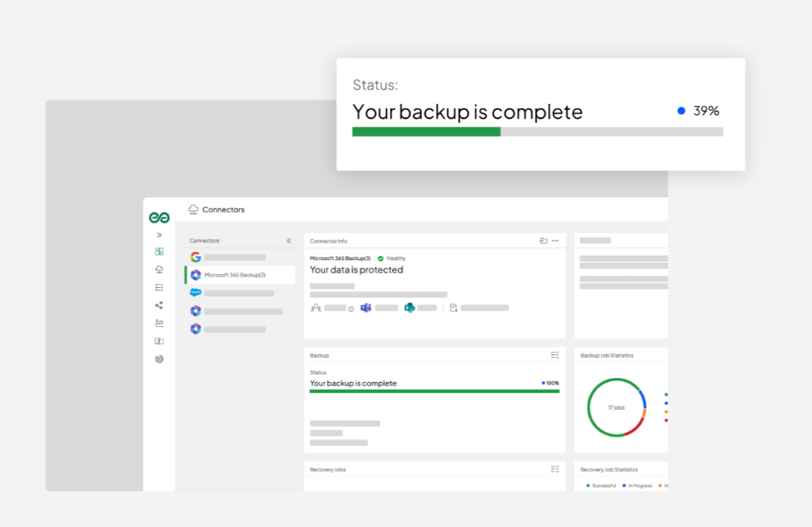Open the Recovery Jobs panel list icon
Viewport: 812px width, 527px height.
[x=555, y=469]
